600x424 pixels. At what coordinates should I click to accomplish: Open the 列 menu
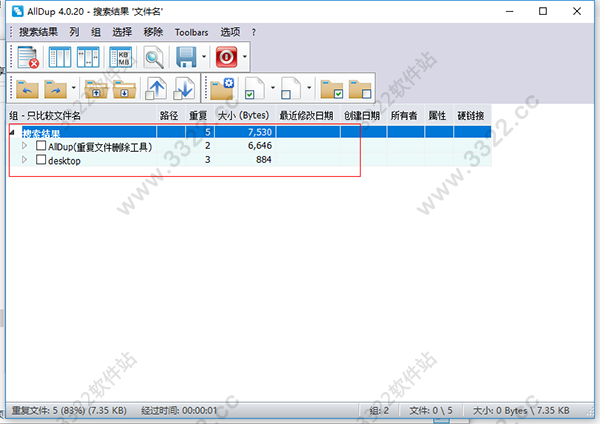[74, 32]
